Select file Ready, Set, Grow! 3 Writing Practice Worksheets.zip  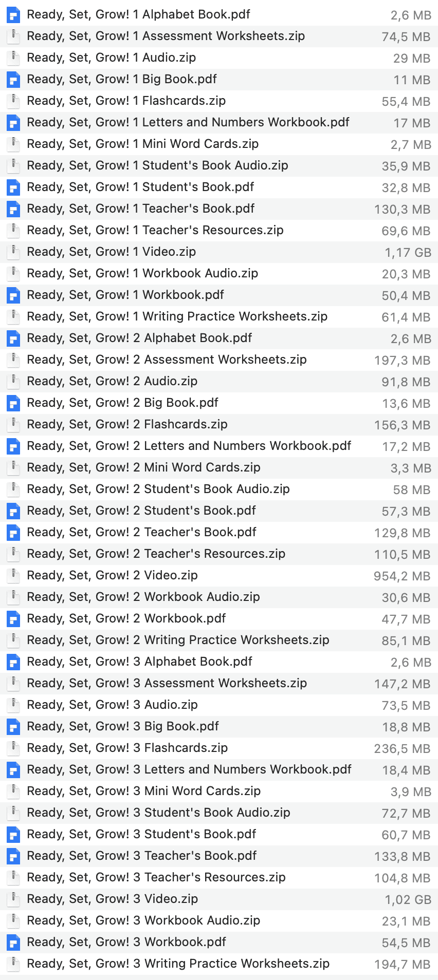pyautogui.click(x=219, y=964)
